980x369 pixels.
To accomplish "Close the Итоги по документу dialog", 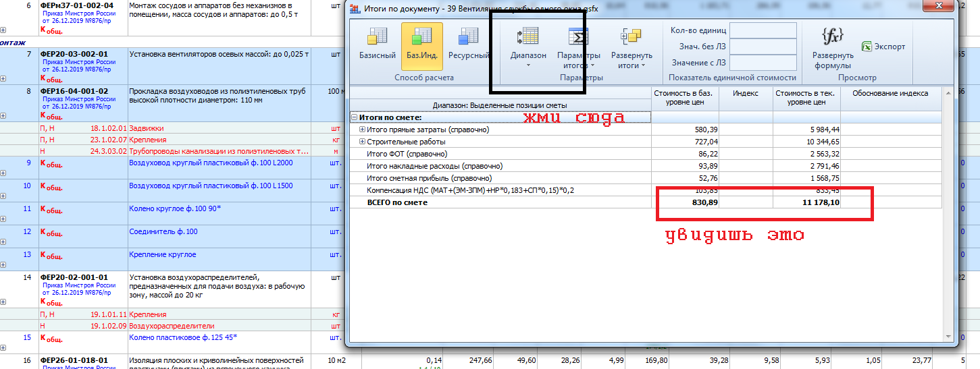I will point(939,7).
